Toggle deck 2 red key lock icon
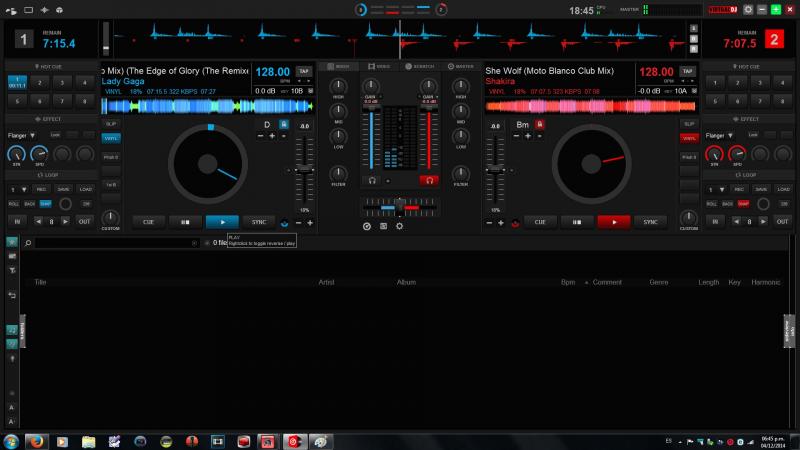The image size is (800, 450). click(540, 124)
